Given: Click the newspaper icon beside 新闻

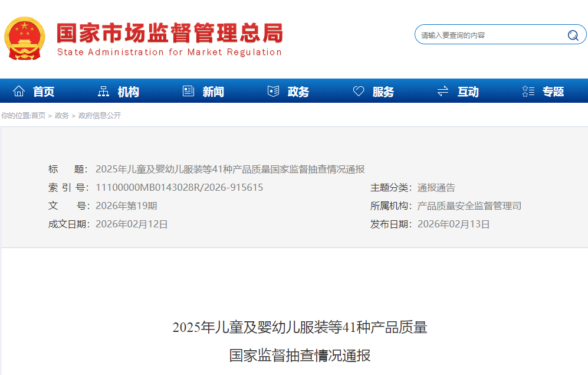Looking at the screenshot, I should (188, 91).
